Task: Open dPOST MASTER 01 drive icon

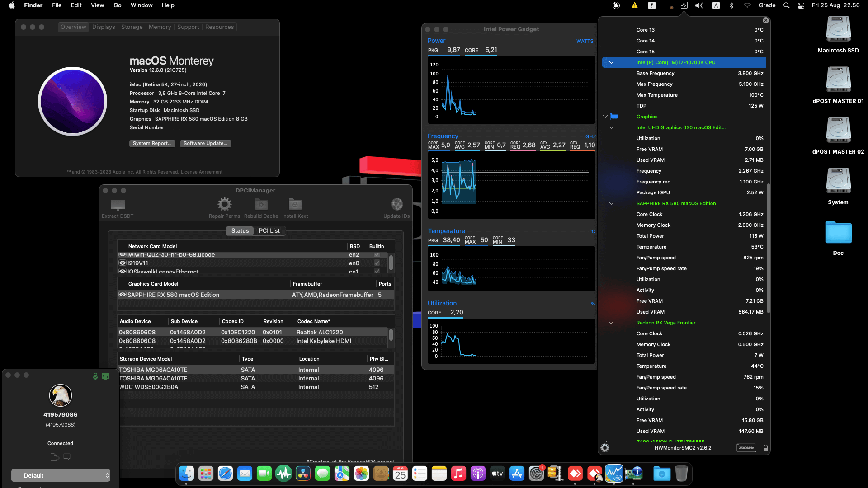Action: (838, 80)
